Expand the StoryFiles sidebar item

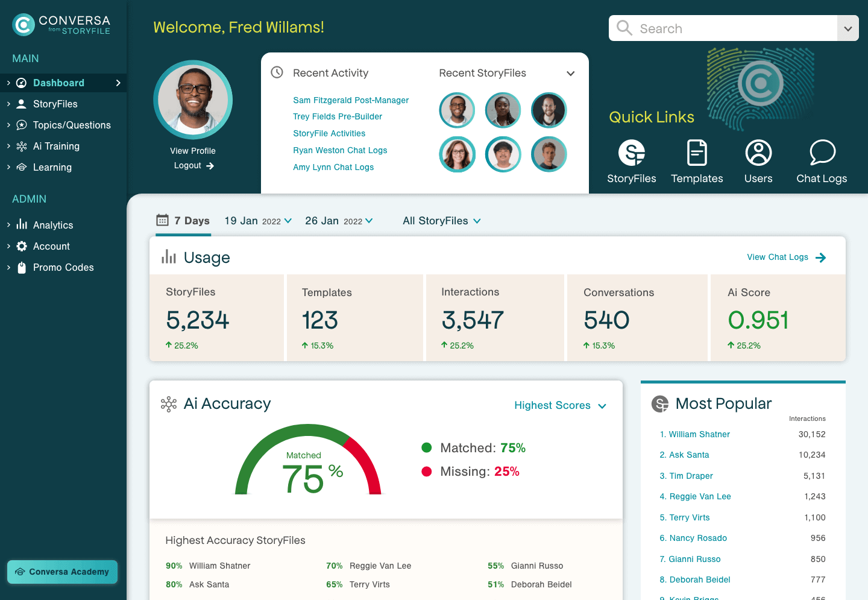coord(8,104)
